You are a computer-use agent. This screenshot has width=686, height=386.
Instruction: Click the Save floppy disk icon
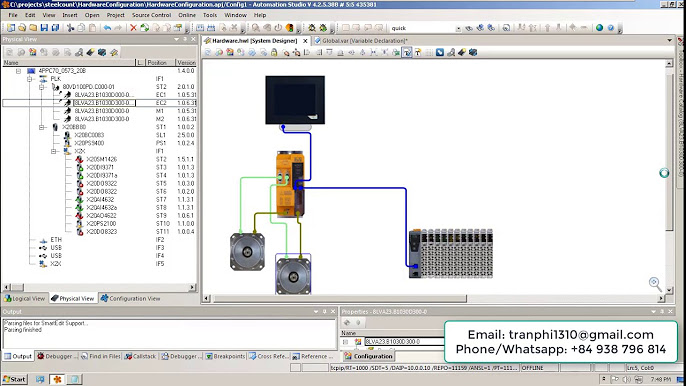click(x=44, y=28)
